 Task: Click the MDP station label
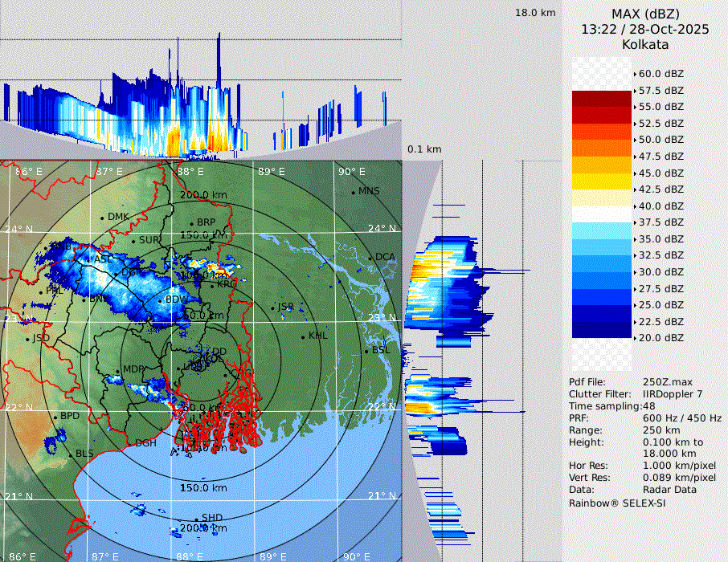[133, 369]
